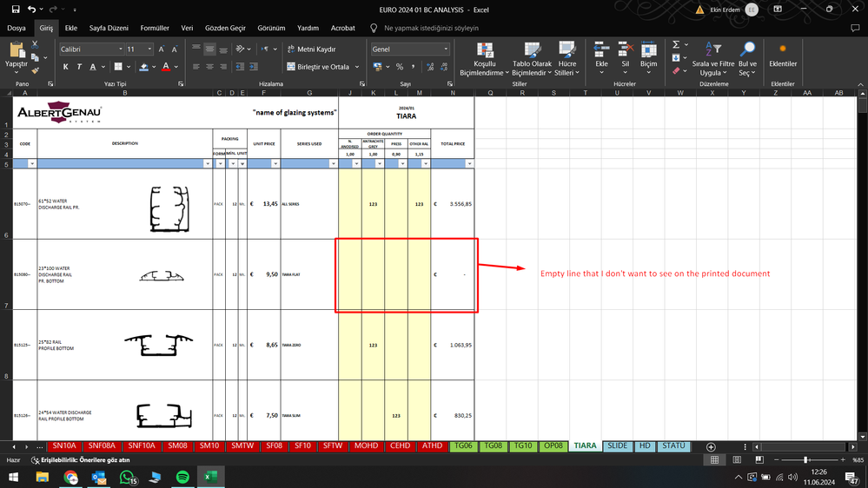Select the TG08 sheet tab

[494, 446]
